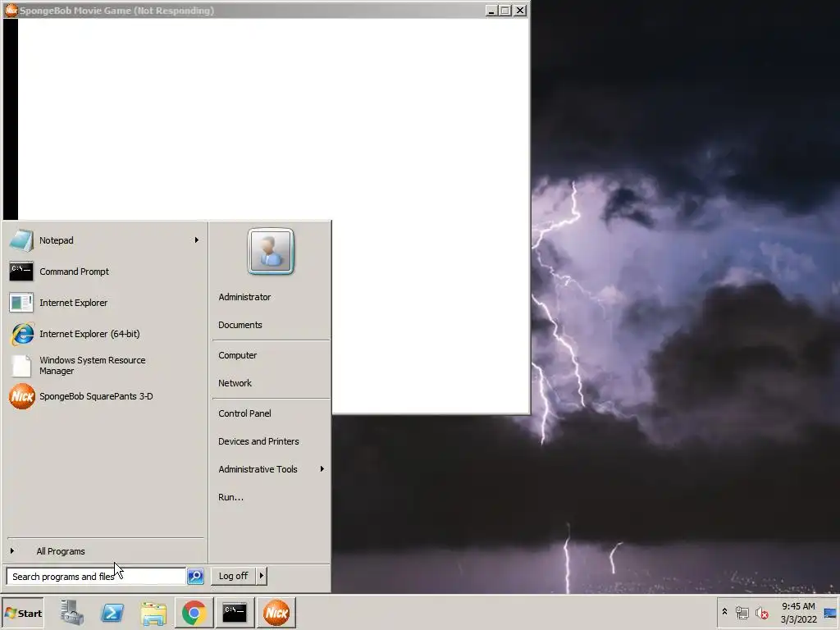Open Internet Explorer (32-bit) entry
Viewport: 840px width, 630px height.
click(x=105, y=303)
